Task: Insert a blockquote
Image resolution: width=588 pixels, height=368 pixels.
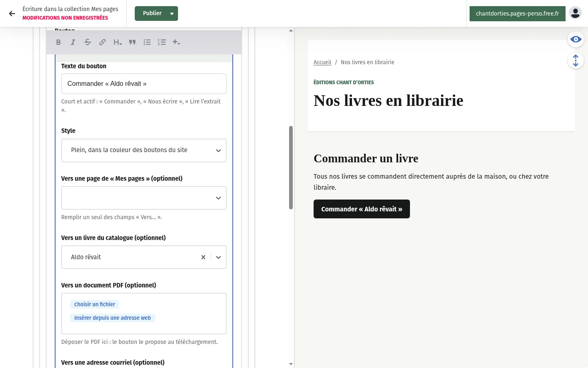Action: tap(132, 42)
